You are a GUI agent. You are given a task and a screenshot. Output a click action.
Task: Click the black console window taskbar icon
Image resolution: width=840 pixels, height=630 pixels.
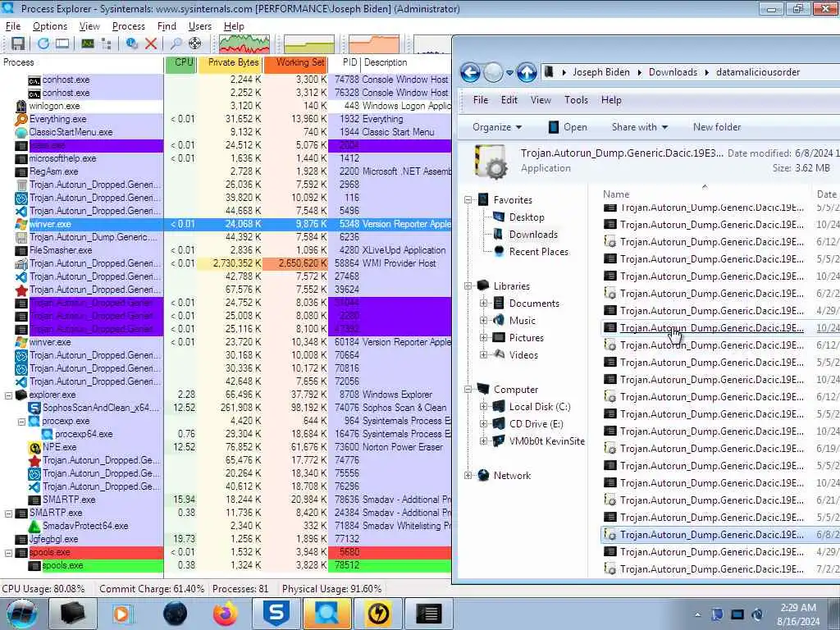pyautogui.click(x=428, y=614)
